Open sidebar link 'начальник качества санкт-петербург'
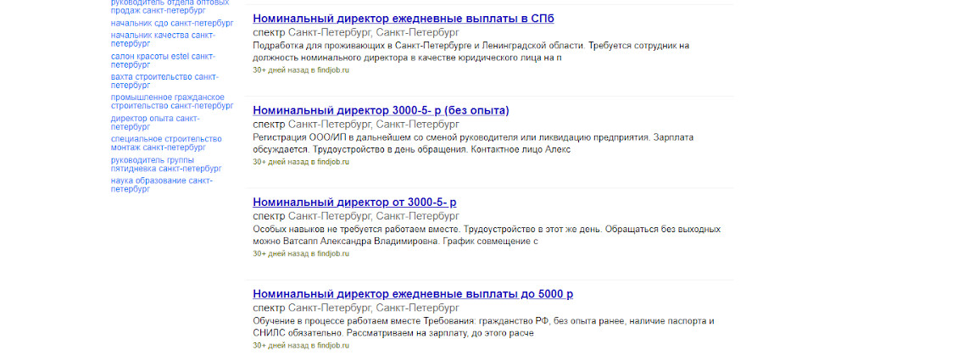This screenshot has height=361, width=980. tap(163, 39)
